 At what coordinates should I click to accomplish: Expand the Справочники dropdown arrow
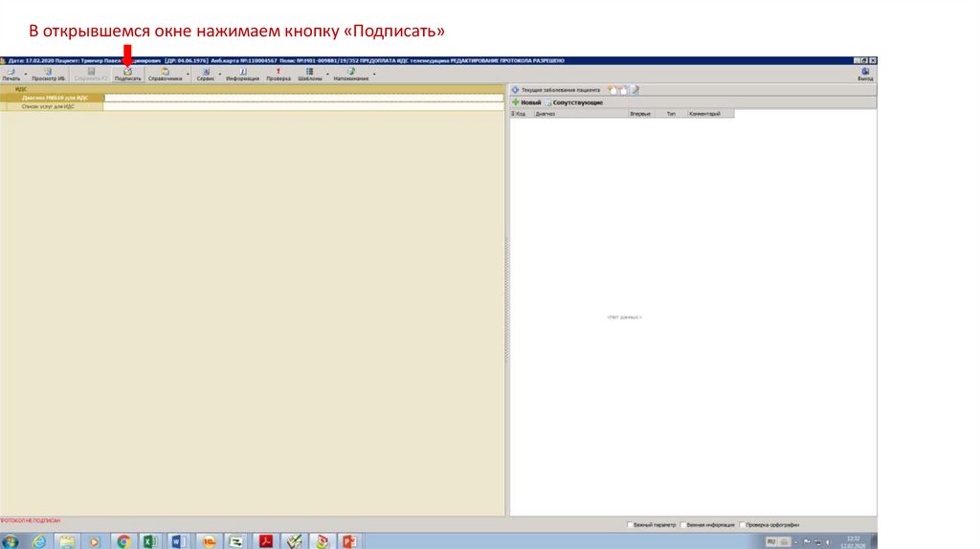(188, 75)
